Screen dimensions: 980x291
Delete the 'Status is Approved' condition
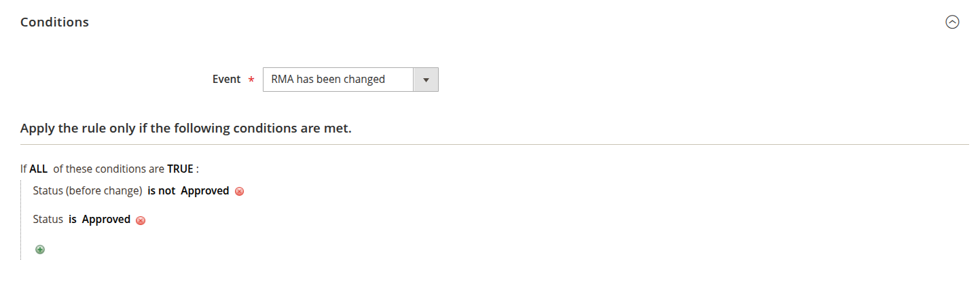pyautogui.click(x=141, y=220)
